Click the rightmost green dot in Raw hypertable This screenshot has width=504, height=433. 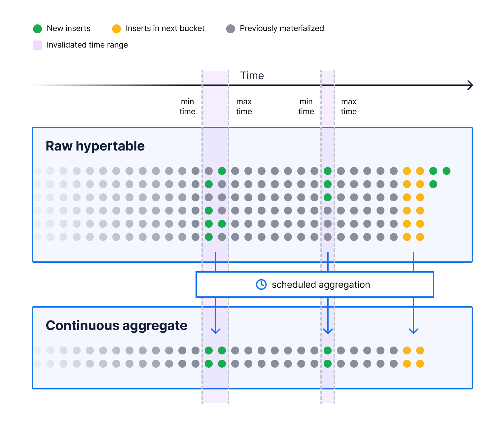[x=447, y=171]
